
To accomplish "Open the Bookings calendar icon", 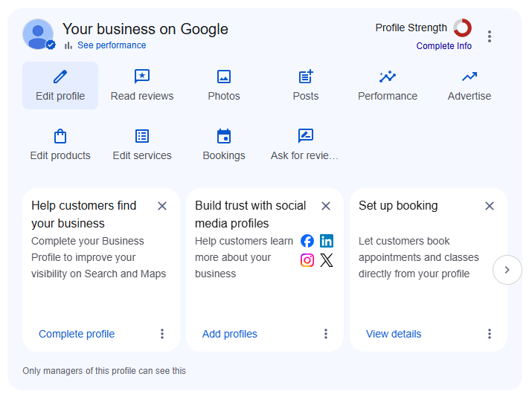I will [224, 136].
